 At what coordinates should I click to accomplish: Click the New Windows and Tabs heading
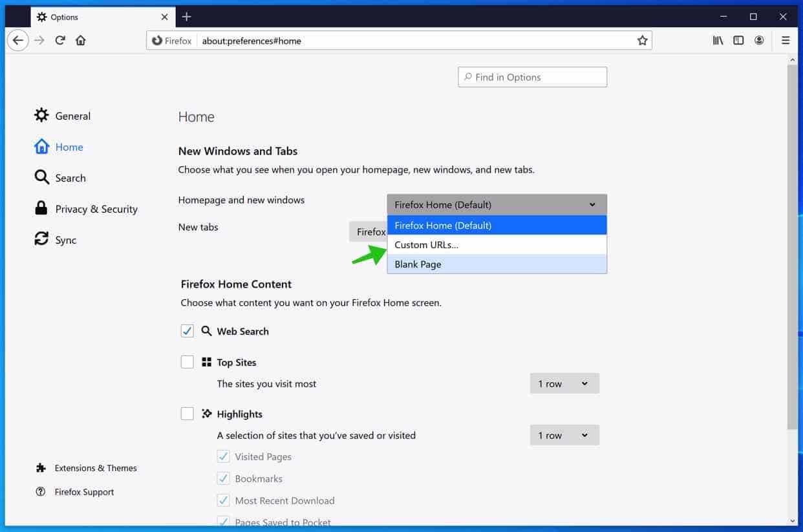coord(238,151)
